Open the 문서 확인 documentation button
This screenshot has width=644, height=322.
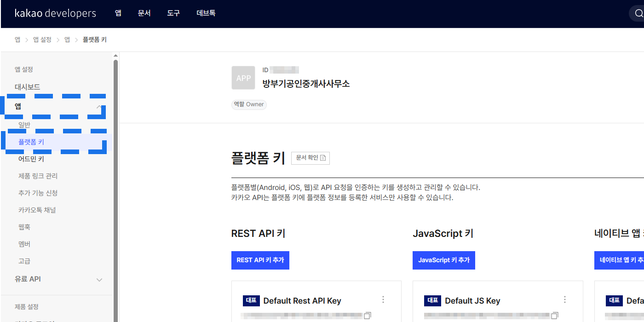click(310, 158)
